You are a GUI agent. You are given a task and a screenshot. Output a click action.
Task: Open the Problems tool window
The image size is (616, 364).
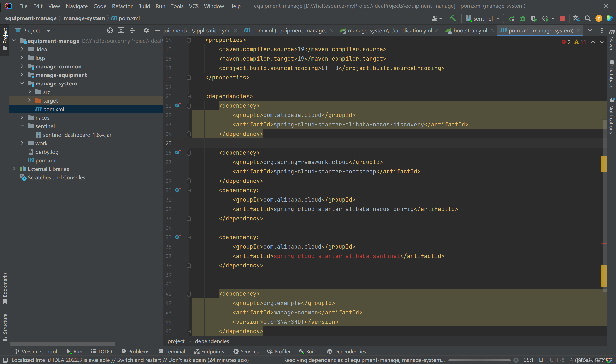coord(136,351)
